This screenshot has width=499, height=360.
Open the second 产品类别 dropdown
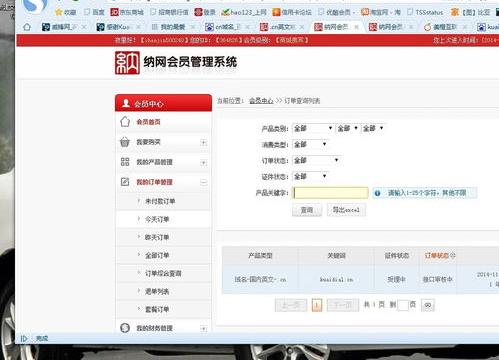(x=347, y=128)
